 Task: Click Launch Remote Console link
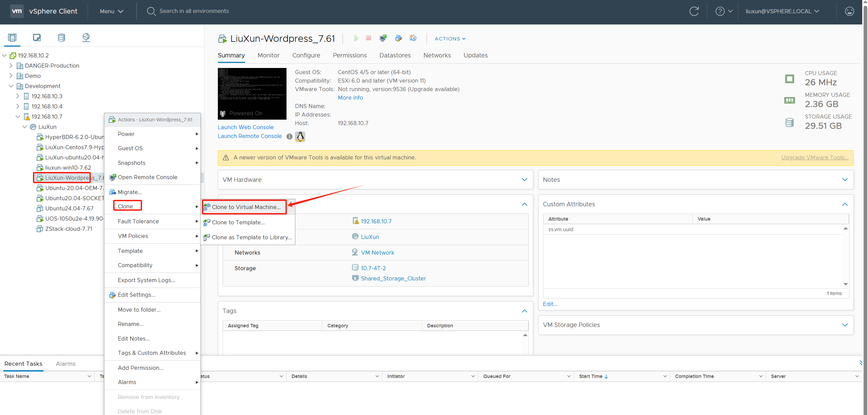coord(249,136)
